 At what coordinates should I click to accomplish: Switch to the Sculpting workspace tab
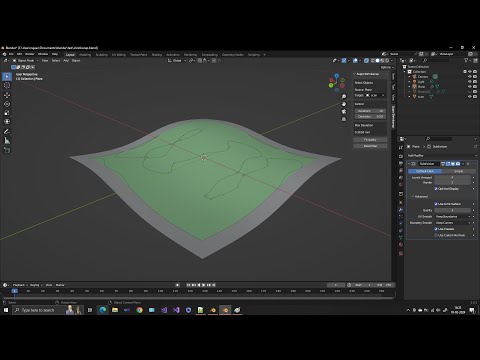pyautogui.click(x=102, y=55)
